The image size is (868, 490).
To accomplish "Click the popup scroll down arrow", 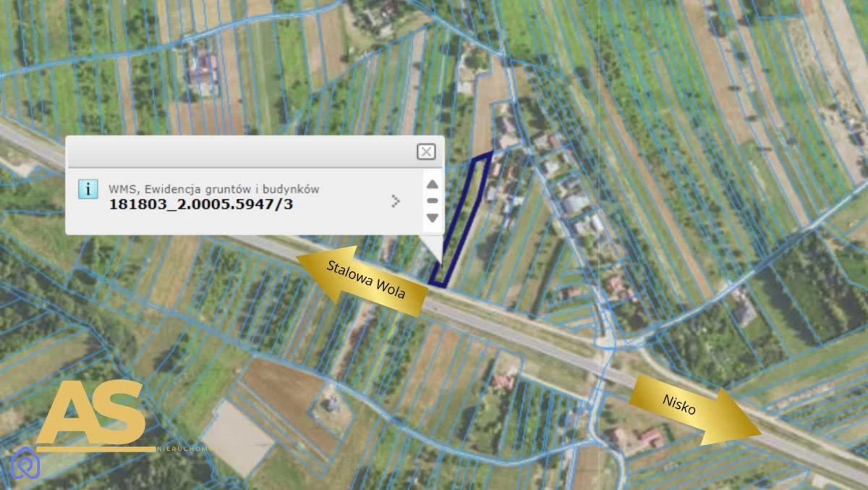I will click(x=432, y=218).
